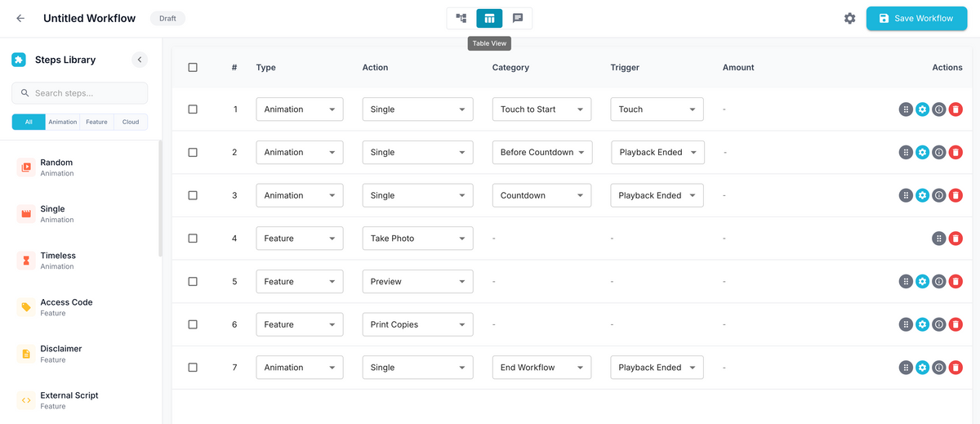Delete the Print Copies step
Screen dimensions: 980x424
coord(955,324)
